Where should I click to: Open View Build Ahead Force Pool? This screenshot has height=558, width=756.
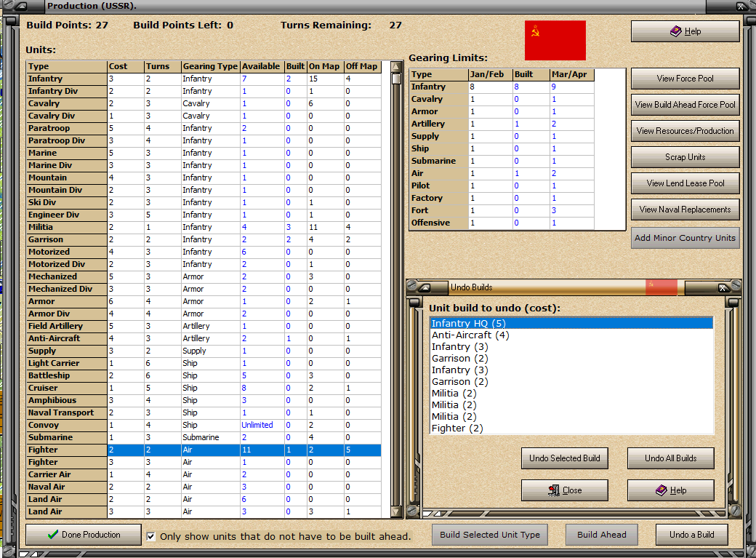pos(685,104)
